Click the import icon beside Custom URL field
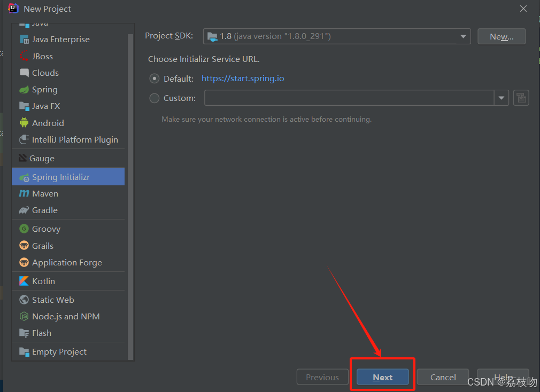540x392 pixels. point(521,98)
